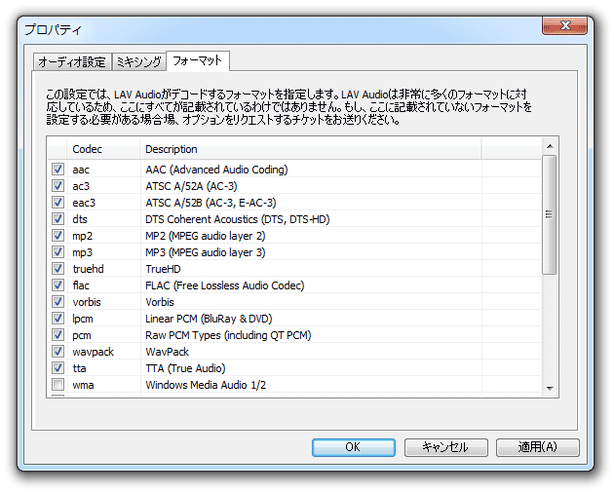Screen dimensions: 614x493
Task: Click the scrollbar down arrow
Action: [549, 388]
